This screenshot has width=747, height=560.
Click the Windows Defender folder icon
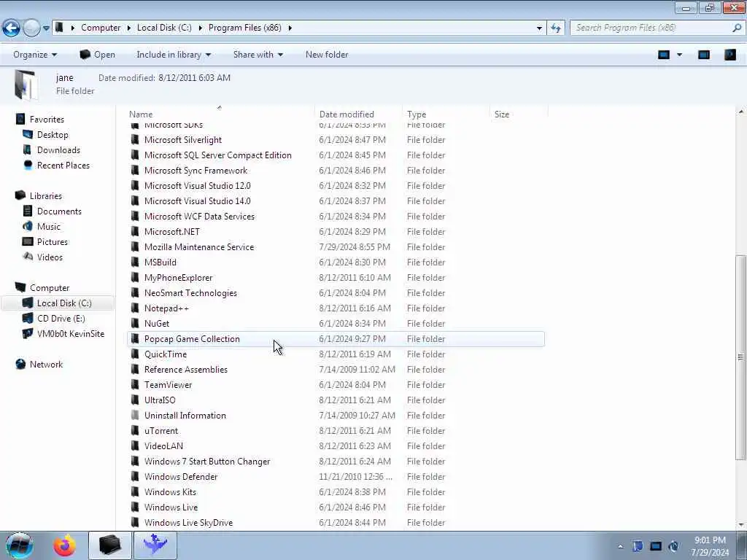point(135,477)
